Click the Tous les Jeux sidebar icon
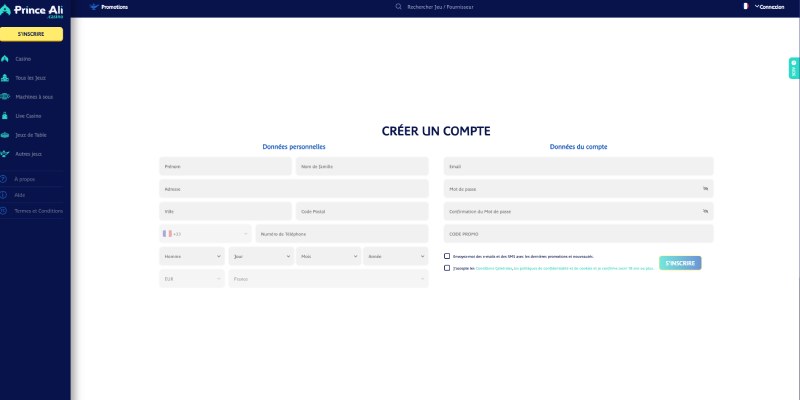The width and height of the screenshot is (800, 400). click(x=5, y=78)
